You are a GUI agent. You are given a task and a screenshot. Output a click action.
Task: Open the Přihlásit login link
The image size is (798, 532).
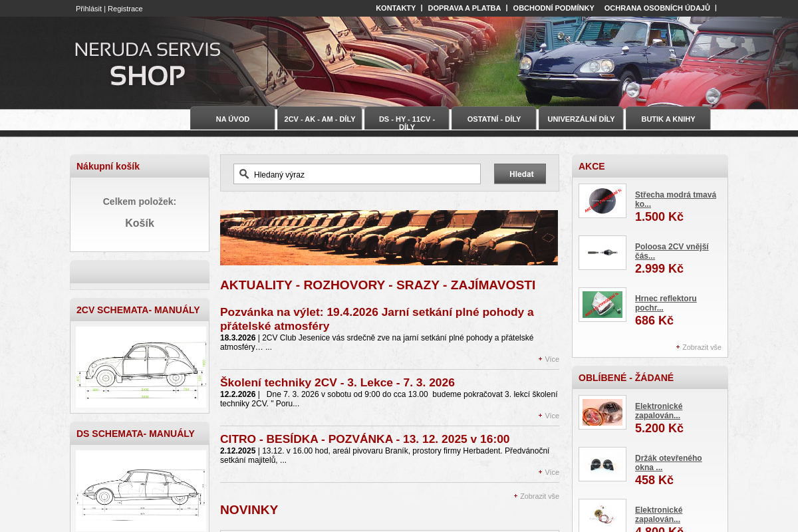tap(88, 9)
